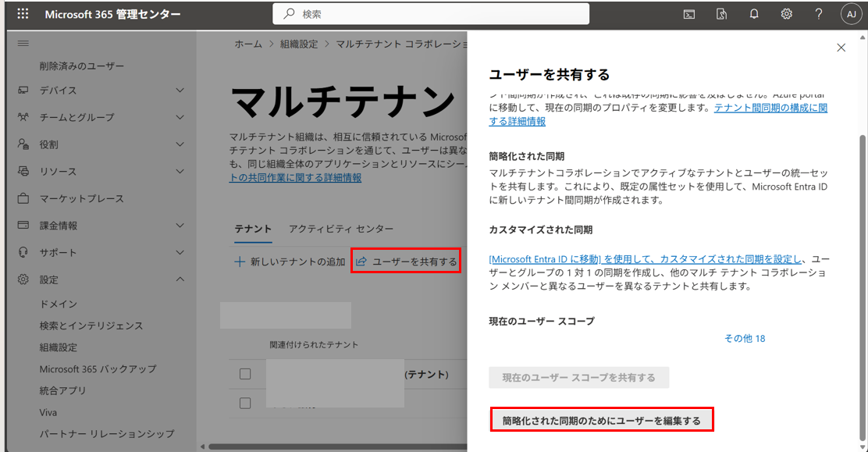Screen dimensions: 868x452
Task: Switch to the テナント tab
Action: tap(253, 229)
